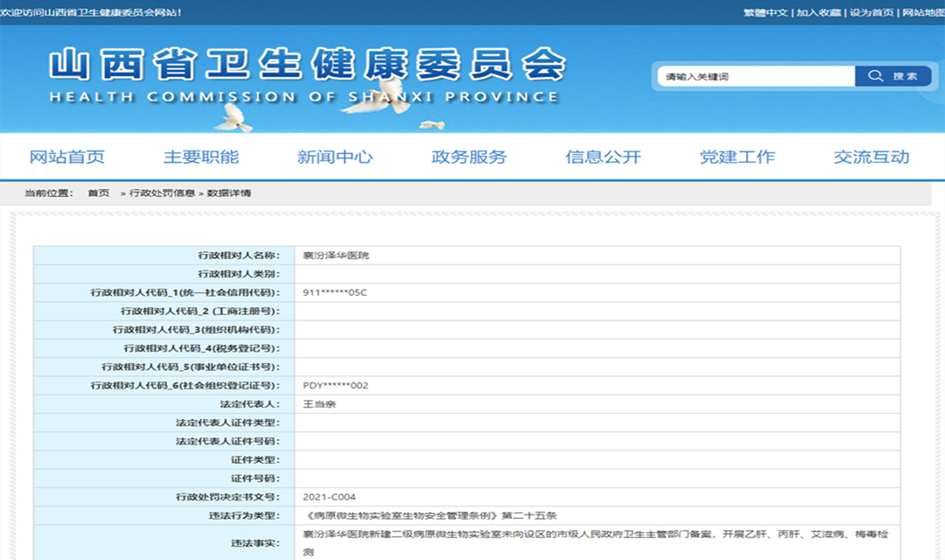Click the magnifier search button

click(x=892, y=76)
